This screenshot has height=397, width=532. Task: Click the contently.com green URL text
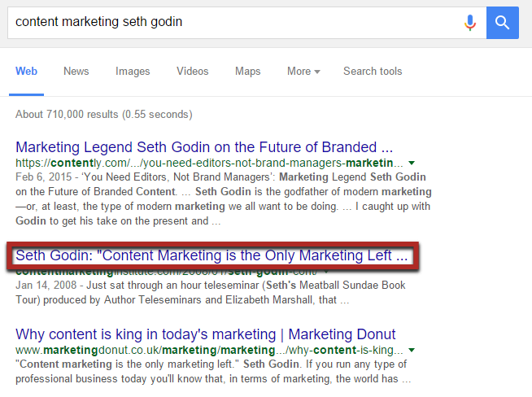click(x=209, y=164)
